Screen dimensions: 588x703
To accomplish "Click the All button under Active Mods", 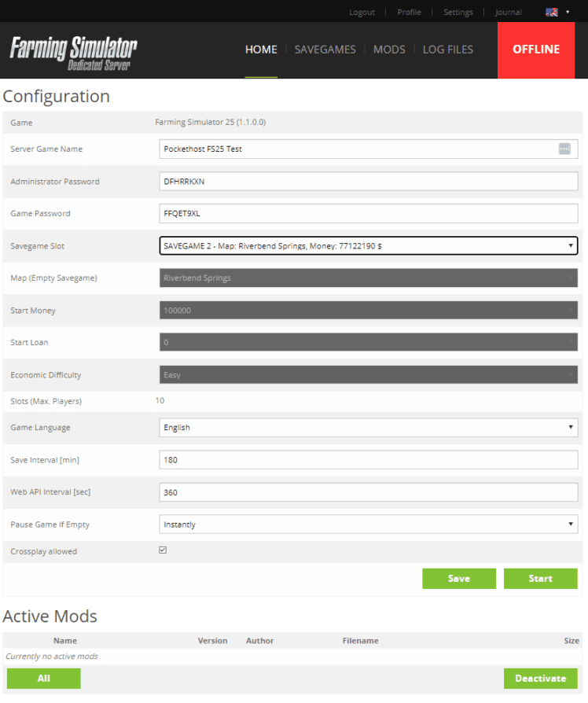I will coord(43,678).
